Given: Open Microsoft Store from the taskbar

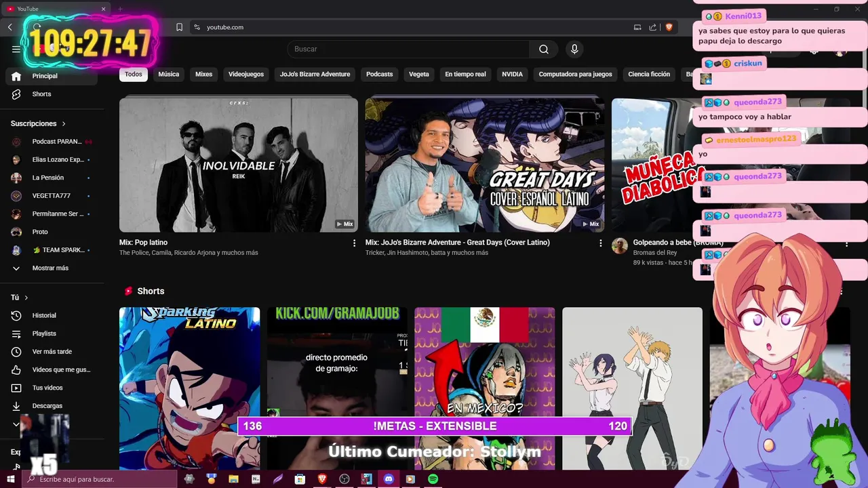Looking at the screenshot, I should (x=300, y=479).
